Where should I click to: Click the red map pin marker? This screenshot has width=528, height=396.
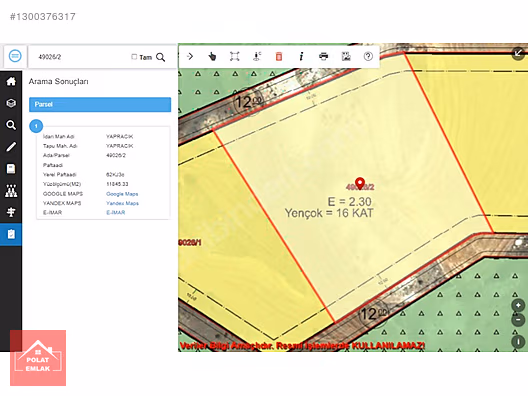(x=360, y=183)
